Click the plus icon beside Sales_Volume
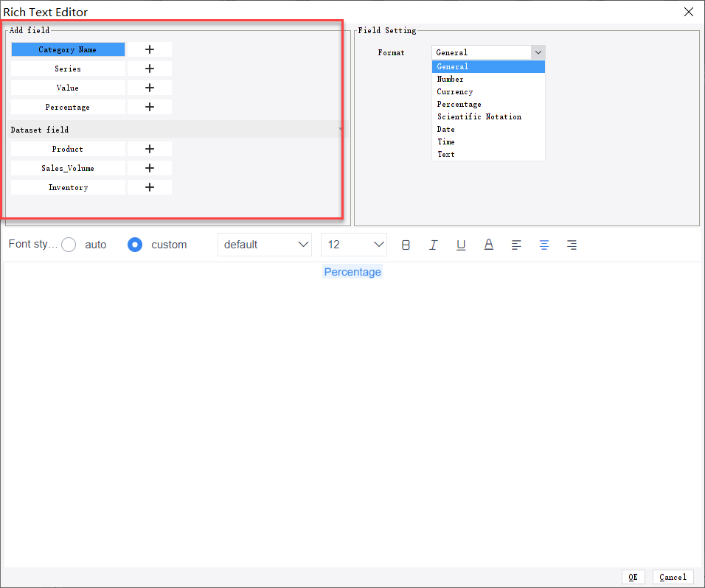The image size is (705, 588). pyautogui.click(x=149, y=168)
